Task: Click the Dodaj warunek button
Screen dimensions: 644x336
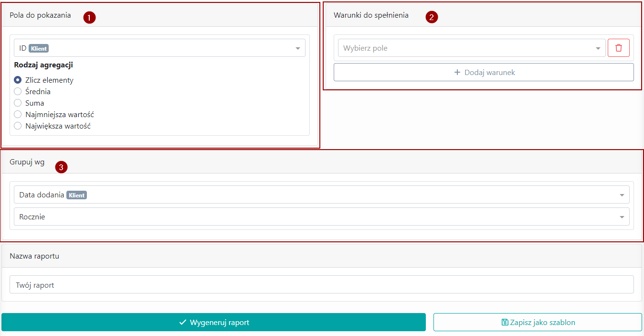Action: [484, 72]
